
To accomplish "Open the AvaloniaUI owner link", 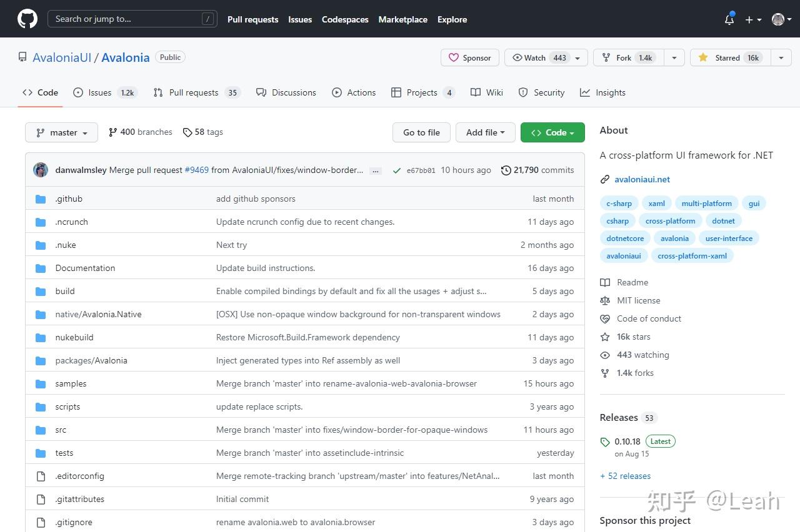I will 62,57.
